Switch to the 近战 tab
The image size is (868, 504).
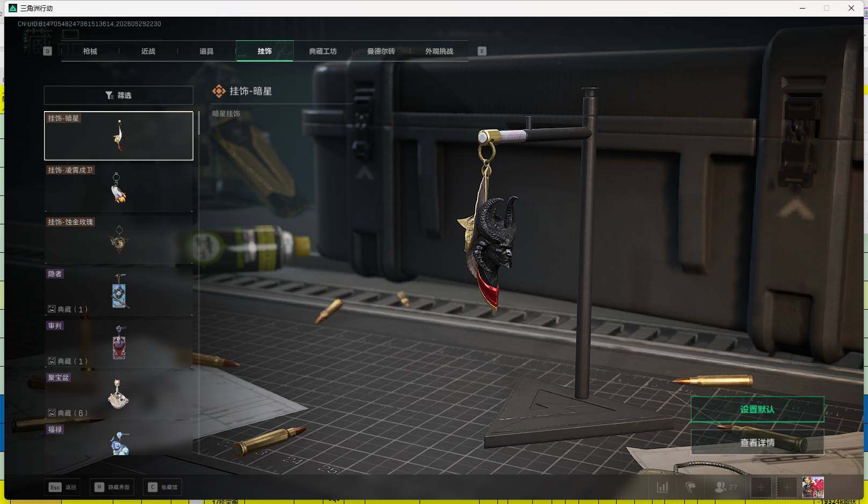tap(148, 51)
